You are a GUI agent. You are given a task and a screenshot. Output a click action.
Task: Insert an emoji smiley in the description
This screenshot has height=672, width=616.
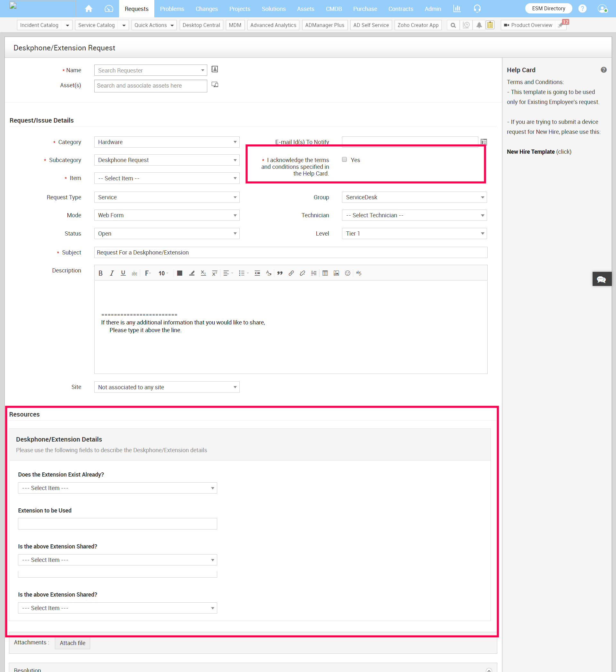pos(347,273)
